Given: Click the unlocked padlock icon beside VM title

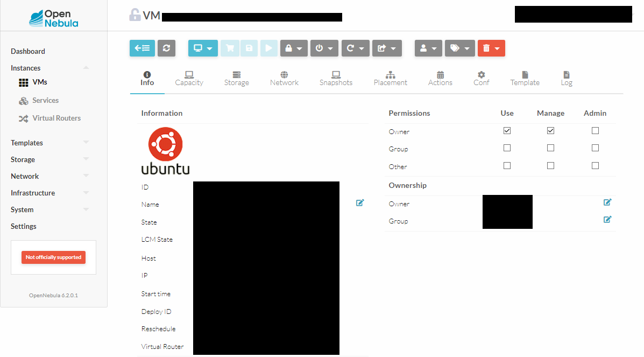Looking at the screenshot, I should 135,15.
